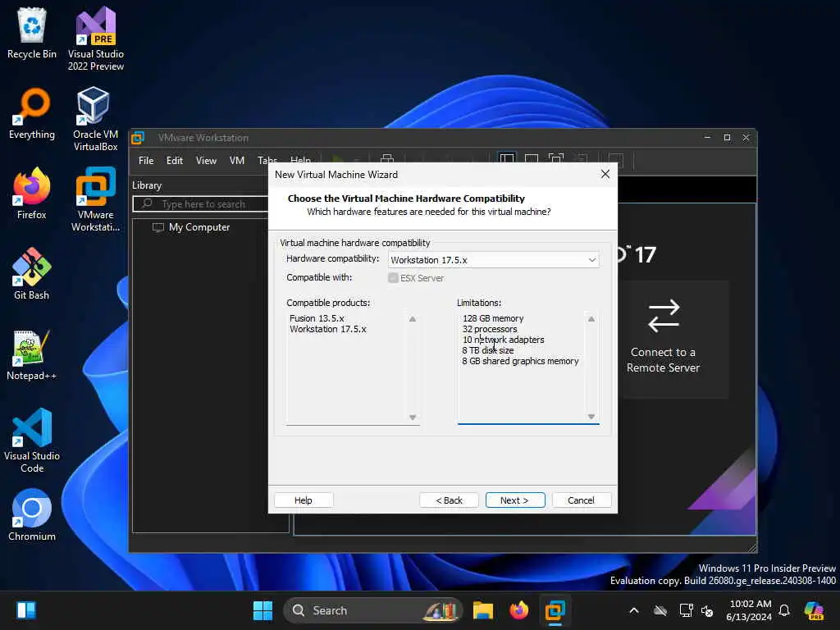
Task: Open the Edit menu
Action: click(174, 160)
